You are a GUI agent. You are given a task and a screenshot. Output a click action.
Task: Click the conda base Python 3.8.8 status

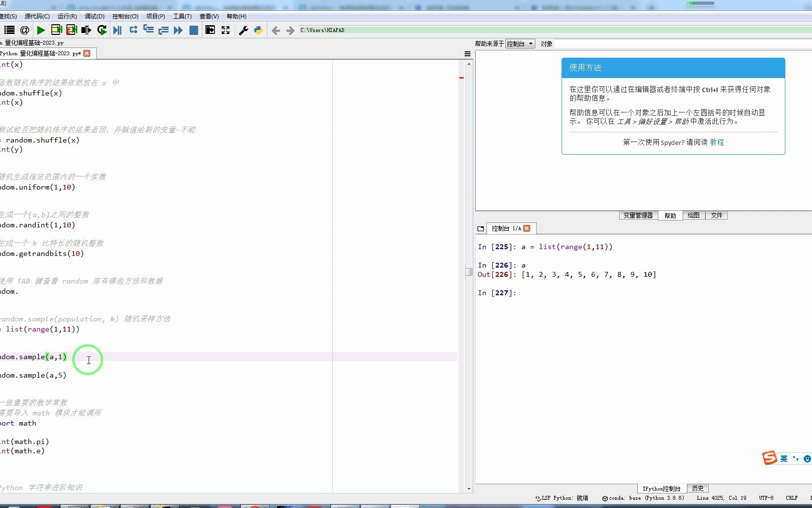pos(643,498)
